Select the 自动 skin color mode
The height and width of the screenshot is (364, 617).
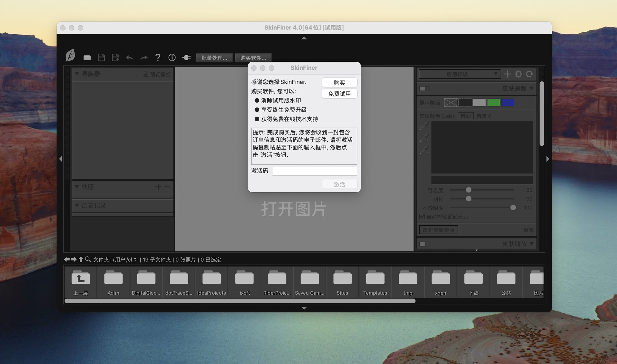point(465,116)
